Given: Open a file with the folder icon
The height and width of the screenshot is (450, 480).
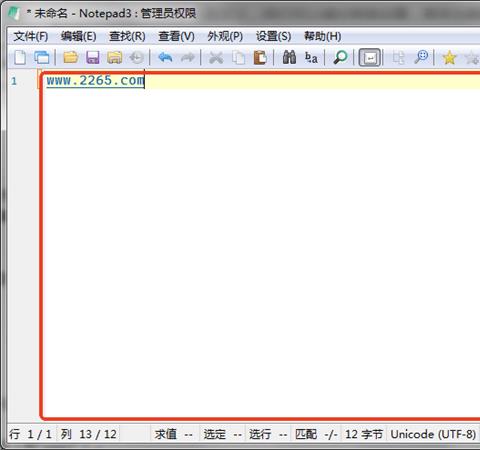Looking at the screenshot, I should (x=70, y=58).
